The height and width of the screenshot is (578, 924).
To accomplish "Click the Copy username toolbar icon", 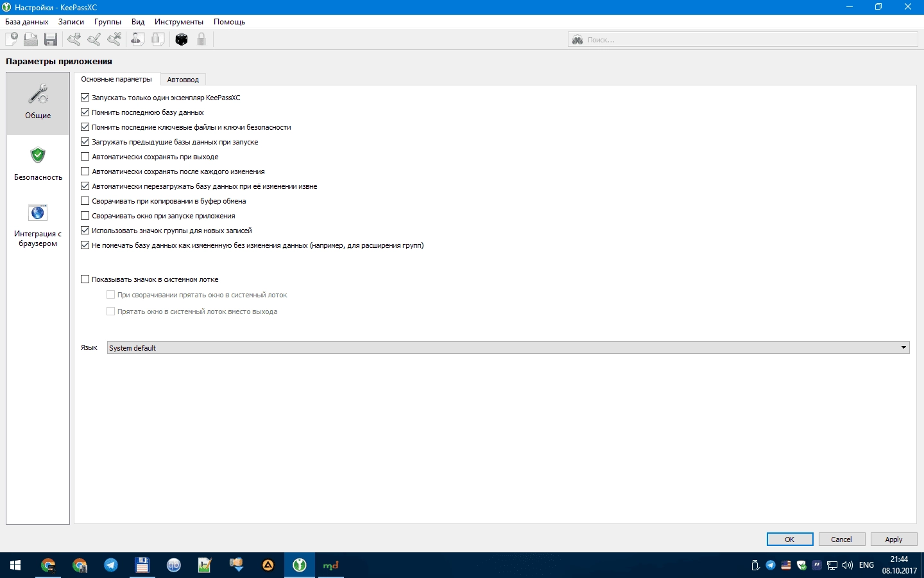I will (x=137, y=39).
